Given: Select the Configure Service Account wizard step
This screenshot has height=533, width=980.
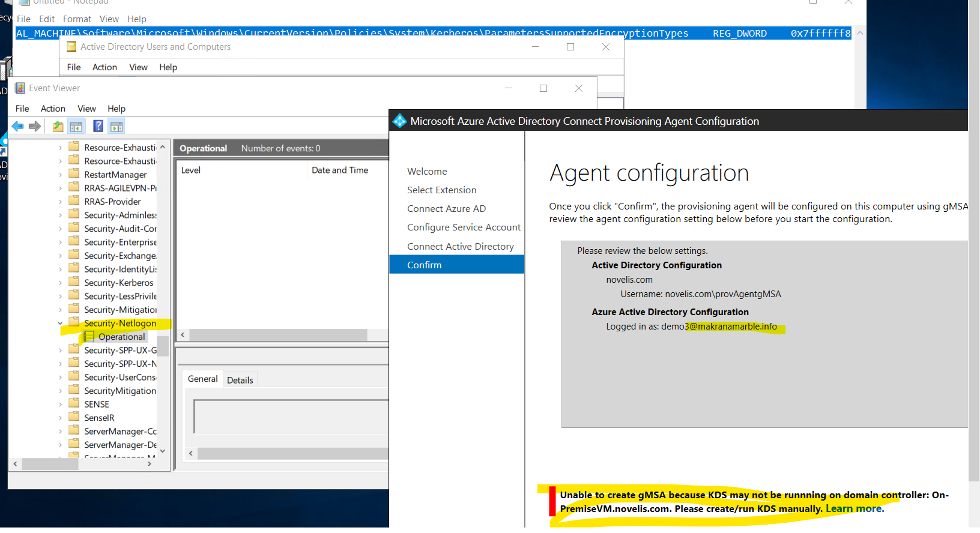Looking at the screenshot, I should click(464, 227).
